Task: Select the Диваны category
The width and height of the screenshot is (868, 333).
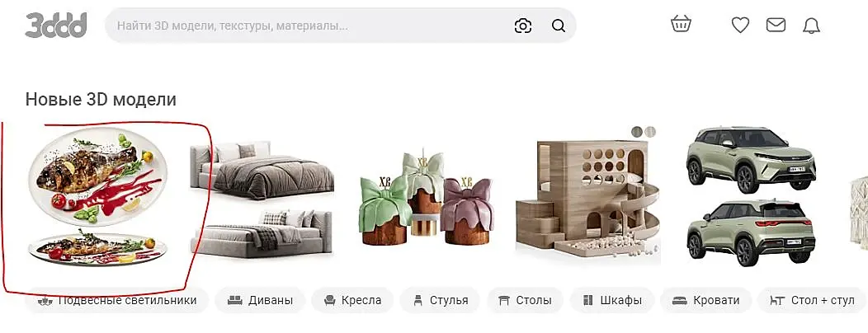Action: [x=260, y=300]
